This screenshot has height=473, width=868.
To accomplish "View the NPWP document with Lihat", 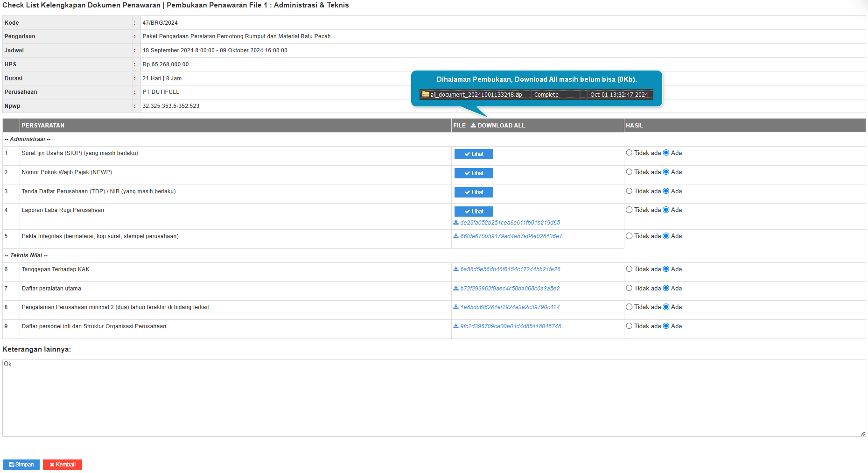I will click(x=474, y=173).
